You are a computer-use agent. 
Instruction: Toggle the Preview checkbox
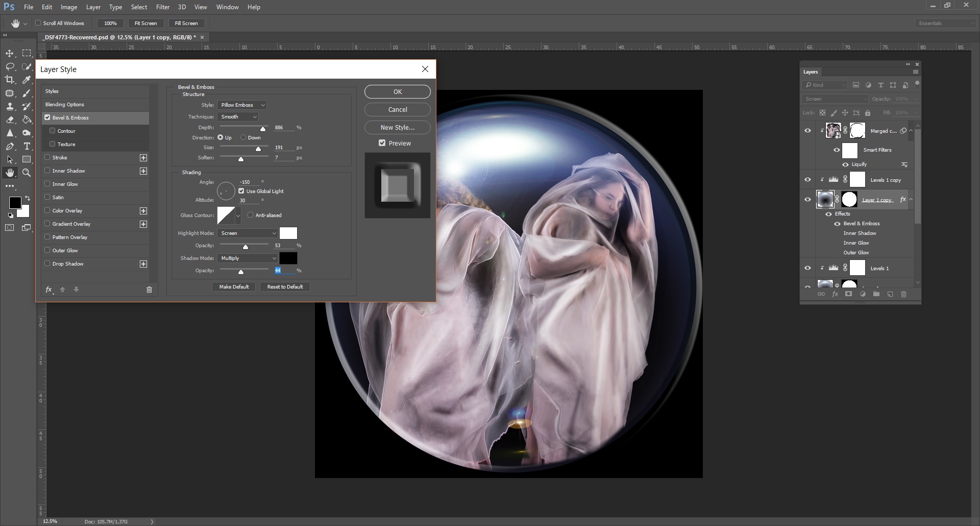point(382,143)
